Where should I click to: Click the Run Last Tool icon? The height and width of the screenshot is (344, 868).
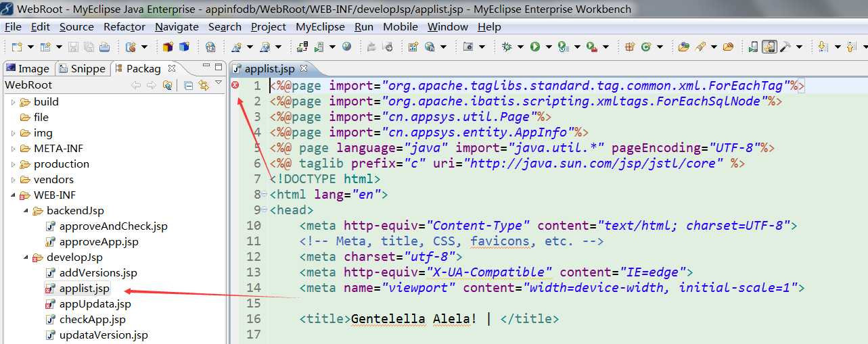pos(591,47)
